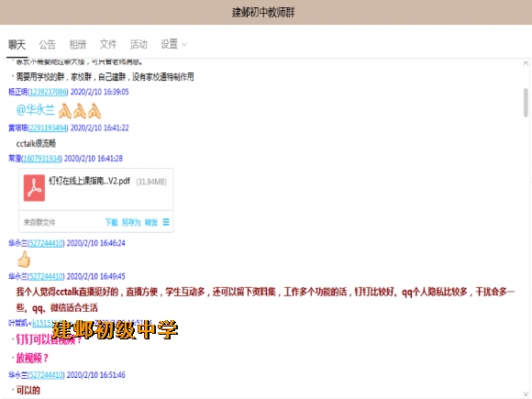Click the file name 钉钉在线上课指南...V2.pdf

click(x=90, y=181)
